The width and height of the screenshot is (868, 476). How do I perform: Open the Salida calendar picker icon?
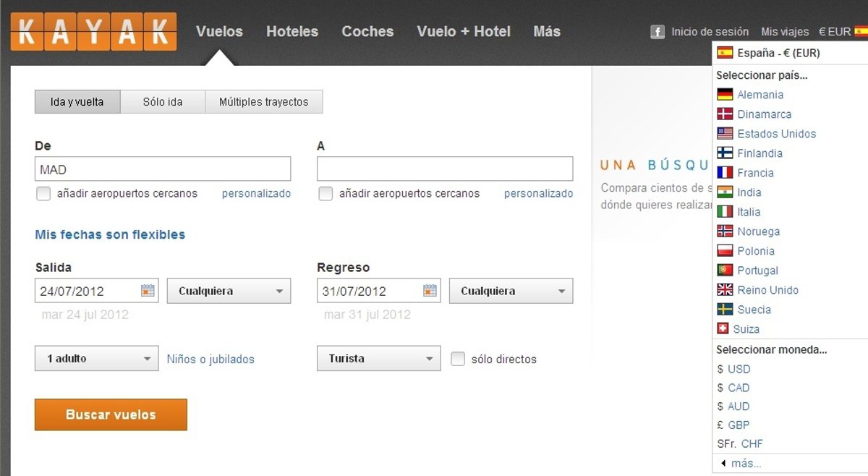click(148, 291)
